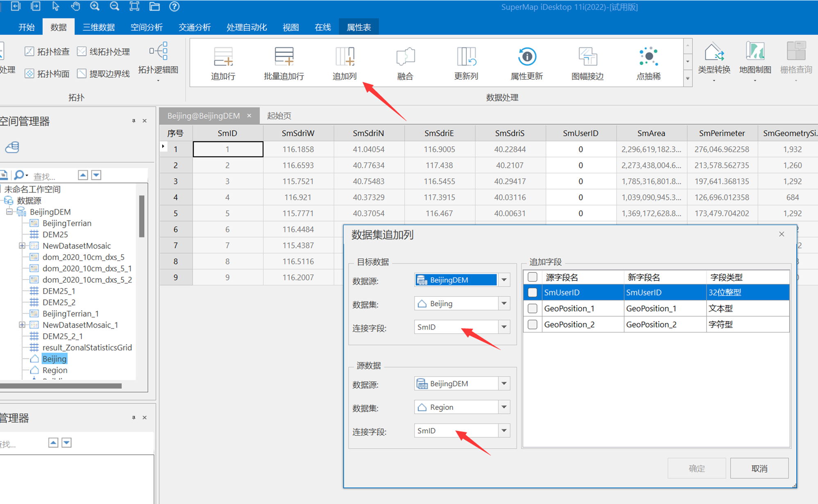Open target 数据集 Beijing dropdown
This screenshot has width=818, height=504.
point(504,303)
